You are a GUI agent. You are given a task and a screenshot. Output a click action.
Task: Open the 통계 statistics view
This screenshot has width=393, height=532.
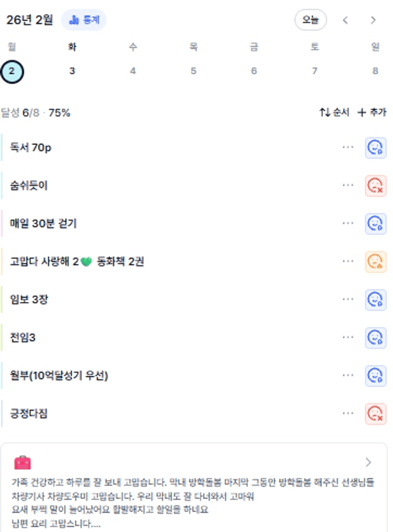pyautogui.click(x=84, y=20)
